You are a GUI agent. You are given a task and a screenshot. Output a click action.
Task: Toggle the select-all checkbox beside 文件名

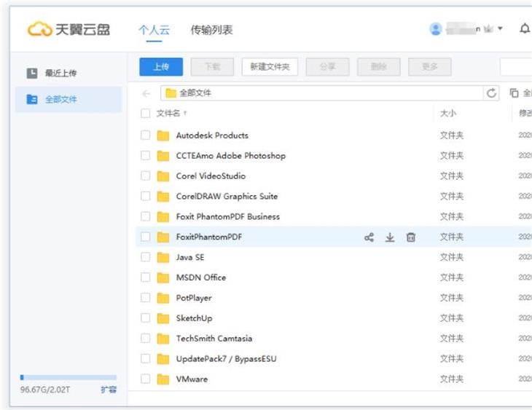tap(145, 114)
